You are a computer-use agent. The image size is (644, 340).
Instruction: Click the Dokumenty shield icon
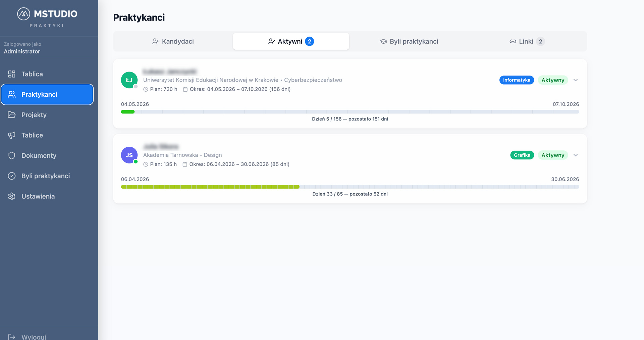12,155
